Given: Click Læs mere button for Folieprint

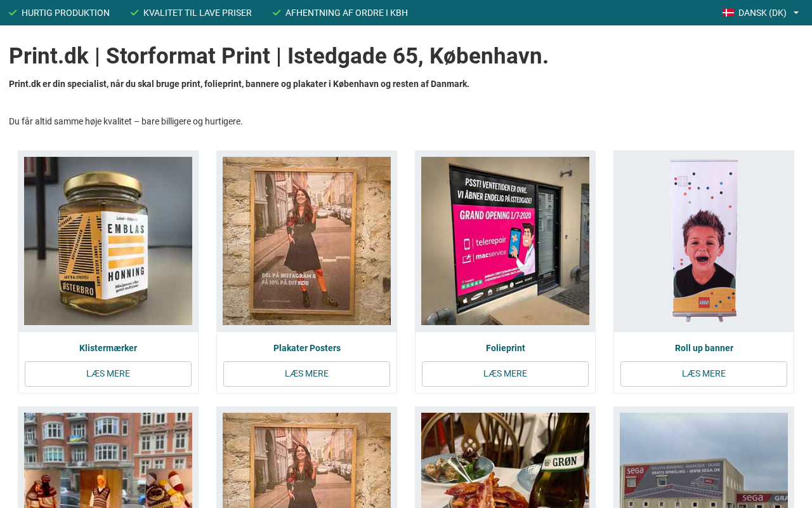Looking at the screenshot, I should pyautogui.click(x=505, y=374).
